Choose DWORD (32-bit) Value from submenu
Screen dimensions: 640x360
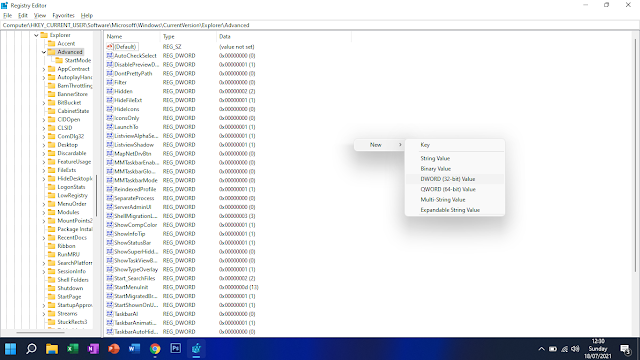point(455,179)
